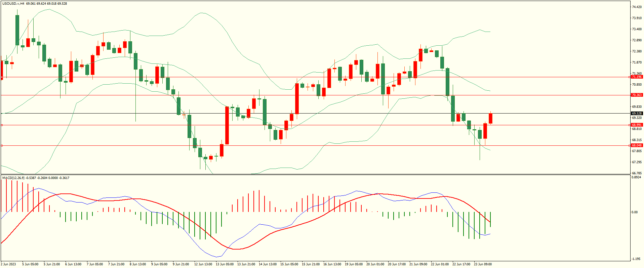Click the red 70.363 price level label
Screen dimensions: 644x268
[637, 95]
